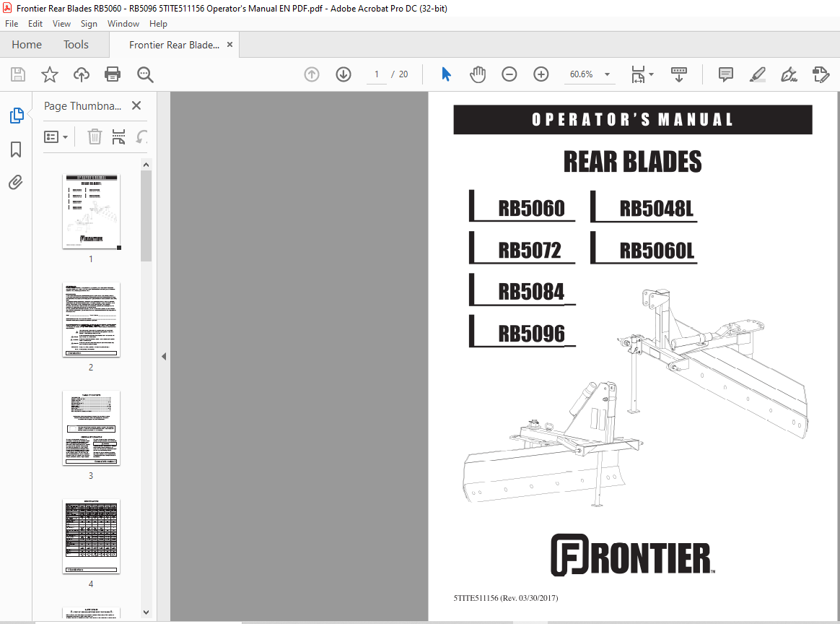Go to previous page arrow
Image resolution: width=840 pixels, height=624 pixels.
pos(312,74)
